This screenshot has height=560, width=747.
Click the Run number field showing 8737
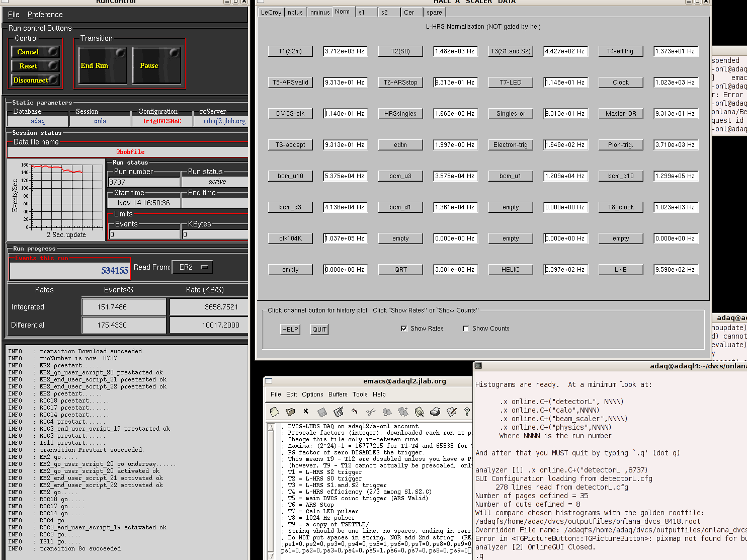pyautogui.click(x=144, y=182)
